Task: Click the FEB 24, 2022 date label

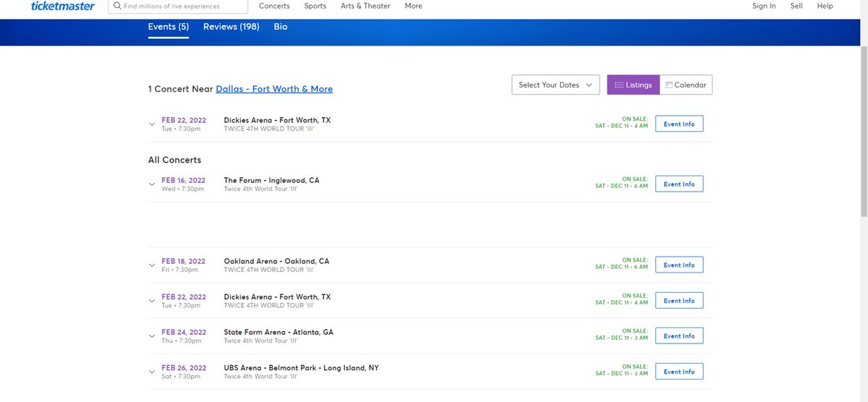Action: coord(183,332)
